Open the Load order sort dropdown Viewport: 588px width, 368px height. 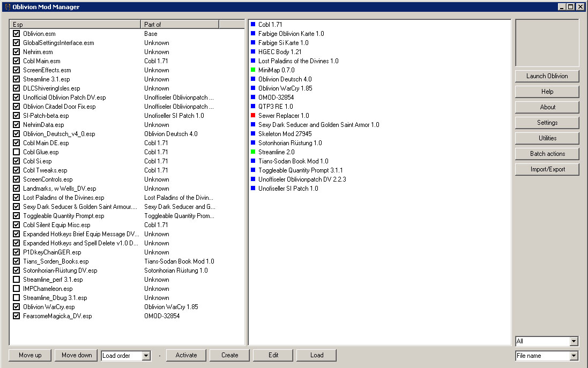point(146,356)
